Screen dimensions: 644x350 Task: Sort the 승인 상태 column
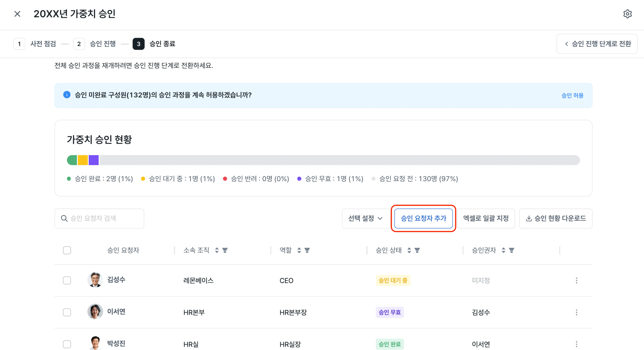point(409,250)
